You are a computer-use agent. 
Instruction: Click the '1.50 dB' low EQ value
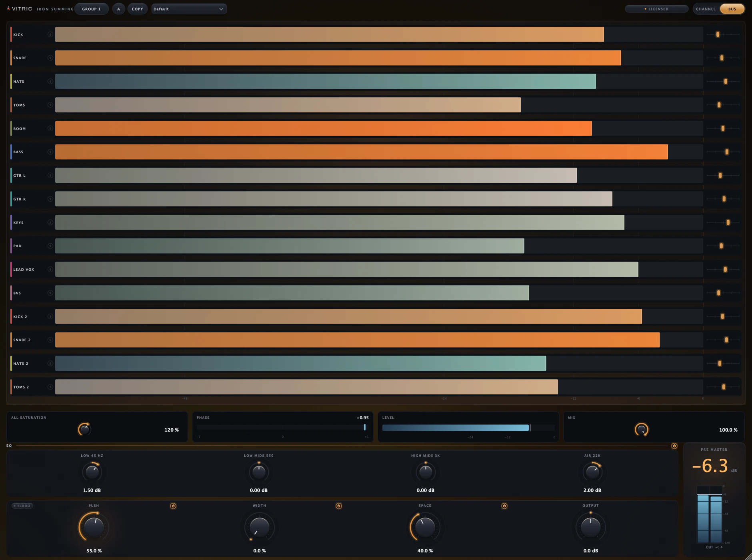pos(92,490)
